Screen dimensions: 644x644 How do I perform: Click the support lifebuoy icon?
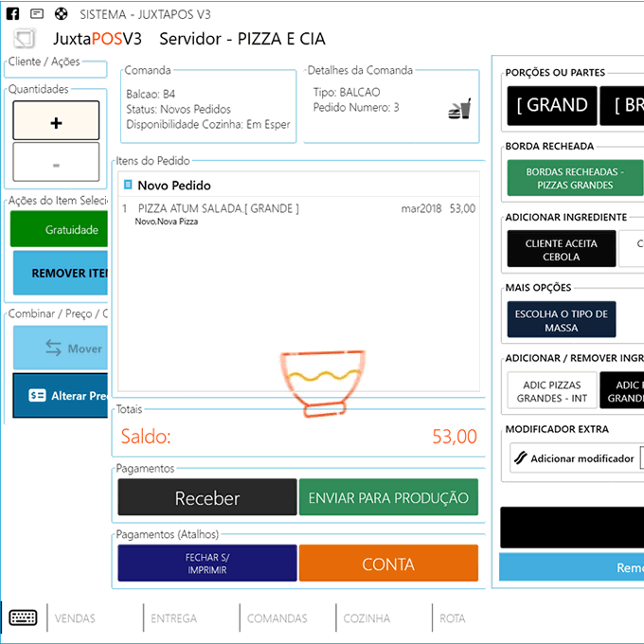click(x=61, y=14)
